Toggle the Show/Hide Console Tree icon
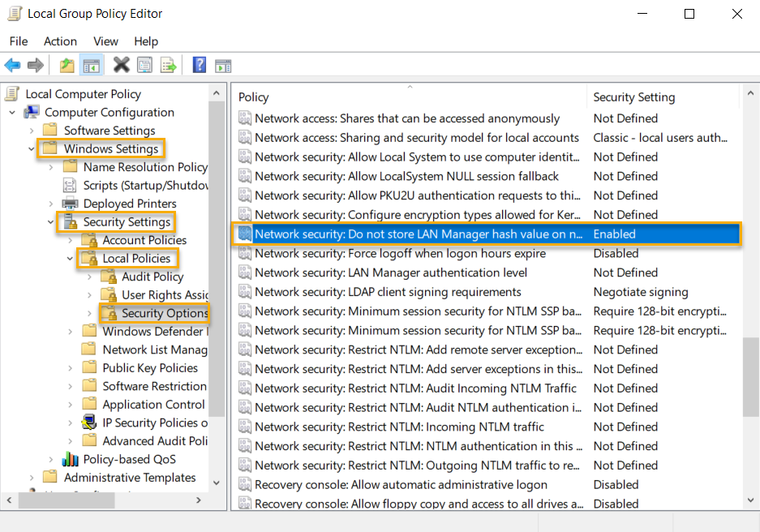This screenshot has width=760, height=532. pyautogui.click(x=91, y=65)
